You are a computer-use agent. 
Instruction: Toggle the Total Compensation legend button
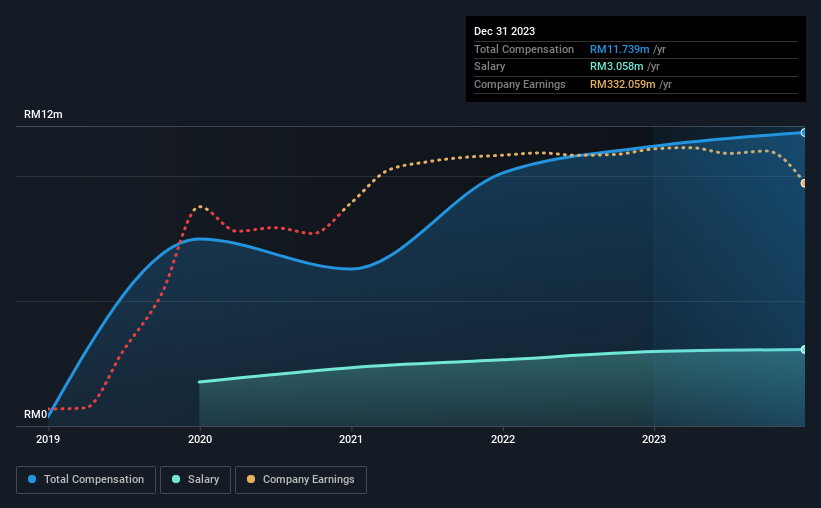pos(86,480)
